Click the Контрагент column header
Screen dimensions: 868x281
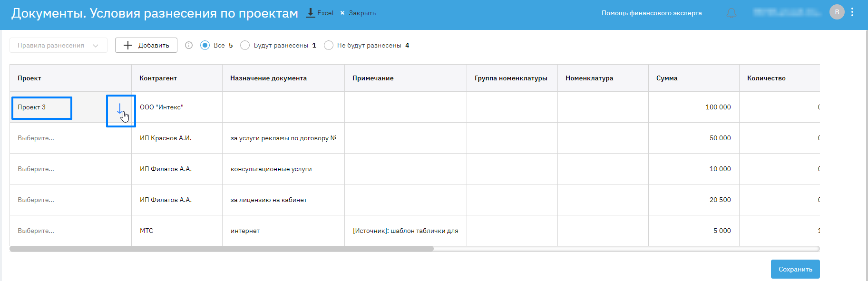coord(158,78)
